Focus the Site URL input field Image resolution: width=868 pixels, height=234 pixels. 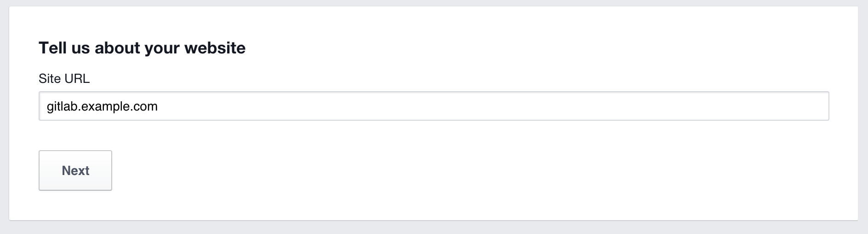click(434, 106)
